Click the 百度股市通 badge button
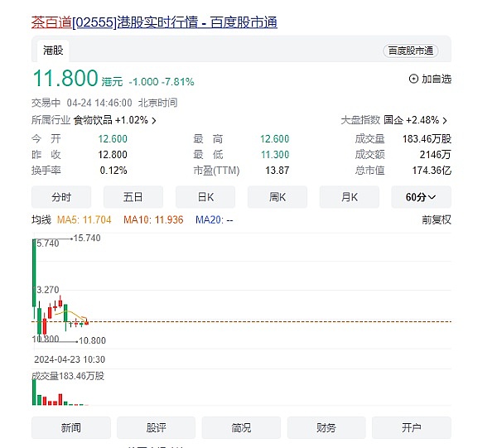Image resolution: width=497 pixels, height=448 pixels. [411, 51]
